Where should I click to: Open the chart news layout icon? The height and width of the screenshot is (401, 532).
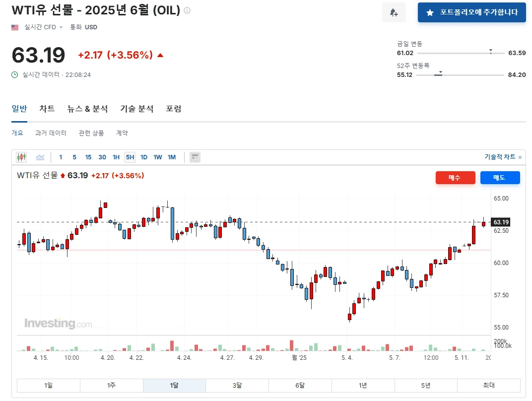point(195,157)
